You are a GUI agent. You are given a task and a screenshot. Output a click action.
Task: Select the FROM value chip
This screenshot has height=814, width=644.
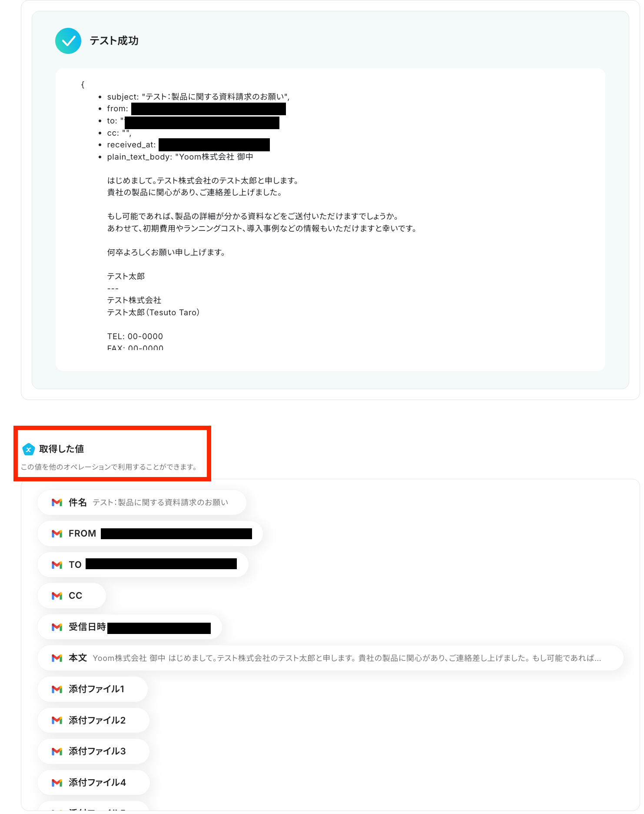click(x=150, y=534)
